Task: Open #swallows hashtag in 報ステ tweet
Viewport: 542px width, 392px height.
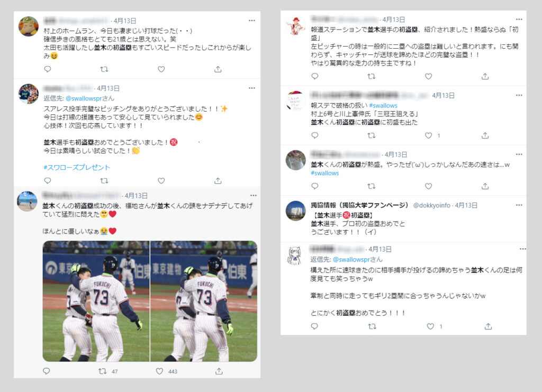Action: pyautogui.click(x=383, y=106)
